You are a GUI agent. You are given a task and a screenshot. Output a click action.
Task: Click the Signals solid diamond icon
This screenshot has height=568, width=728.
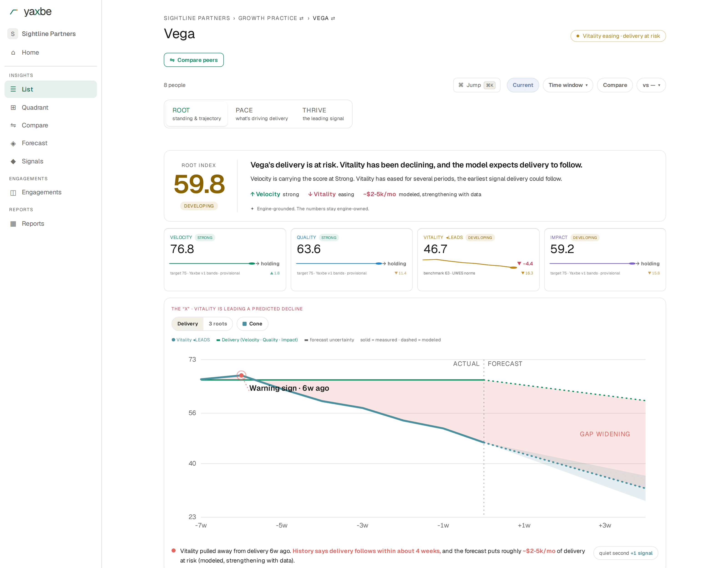[x=13, y=161]
